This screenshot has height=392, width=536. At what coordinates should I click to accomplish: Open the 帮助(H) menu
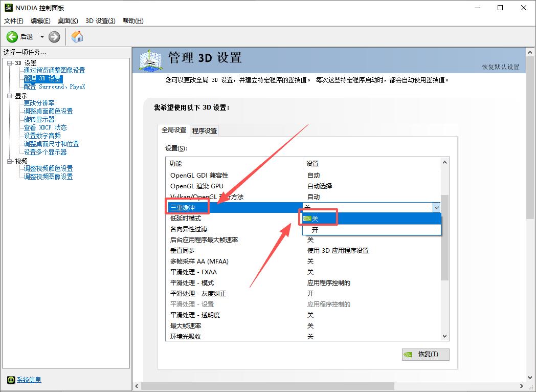133,21
